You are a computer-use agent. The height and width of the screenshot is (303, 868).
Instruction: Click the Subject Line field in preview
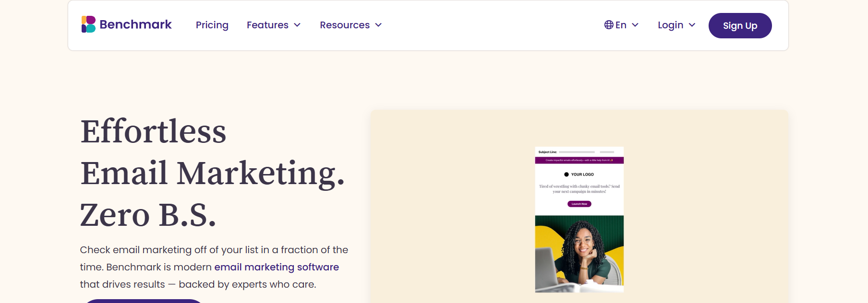pyautogui.click(x=576, y=152)
